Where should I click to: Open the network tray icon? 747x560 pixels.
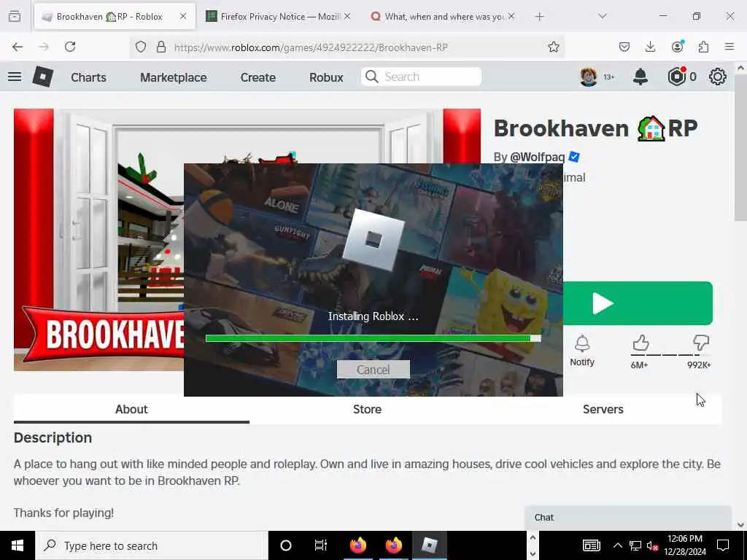click(635, 545)
